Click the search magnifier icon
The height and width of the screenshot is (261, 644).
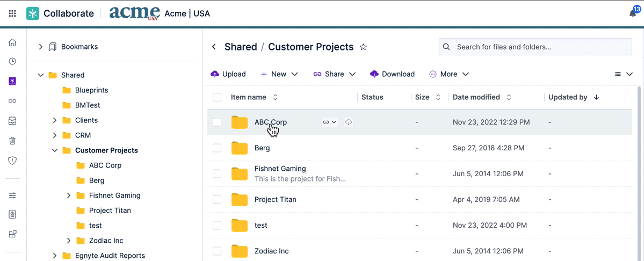446,47
